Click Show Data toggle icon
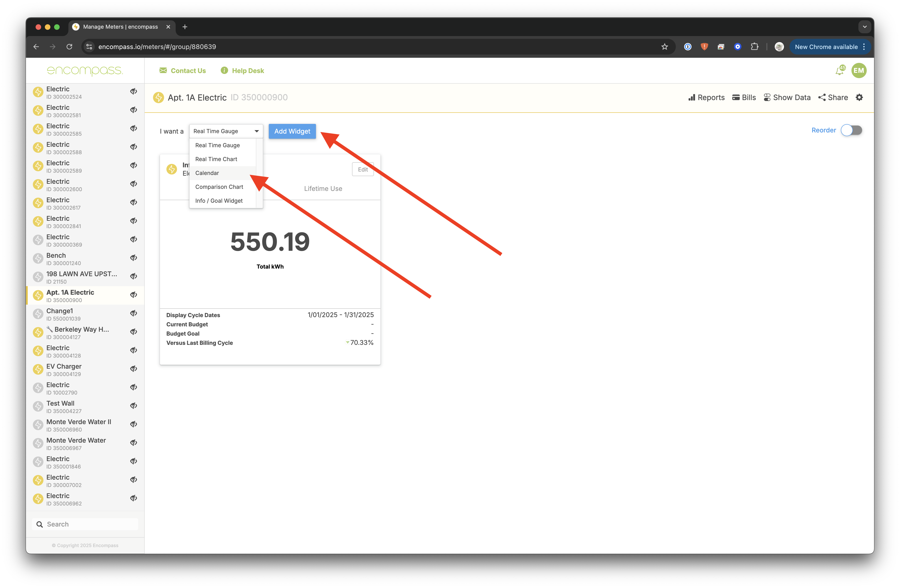Image resolution: width=900 pixels, height=588 pixels. (x=767, y=98)
